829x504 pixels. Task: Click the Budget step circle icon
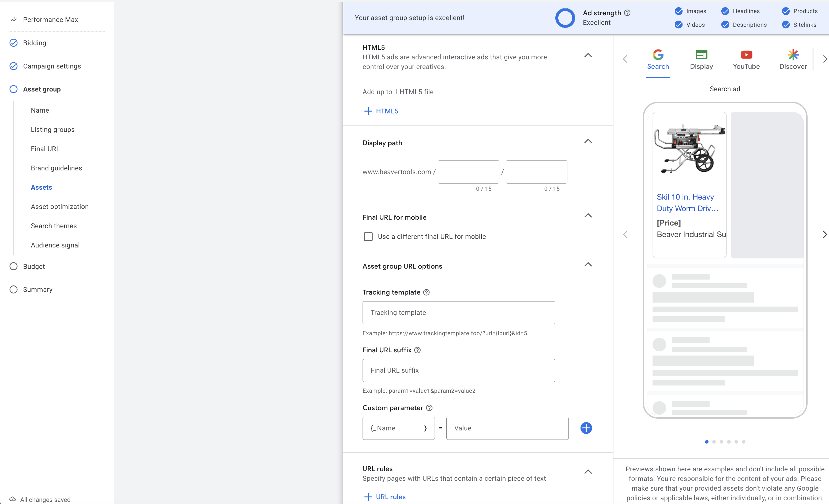coord(13,266)
